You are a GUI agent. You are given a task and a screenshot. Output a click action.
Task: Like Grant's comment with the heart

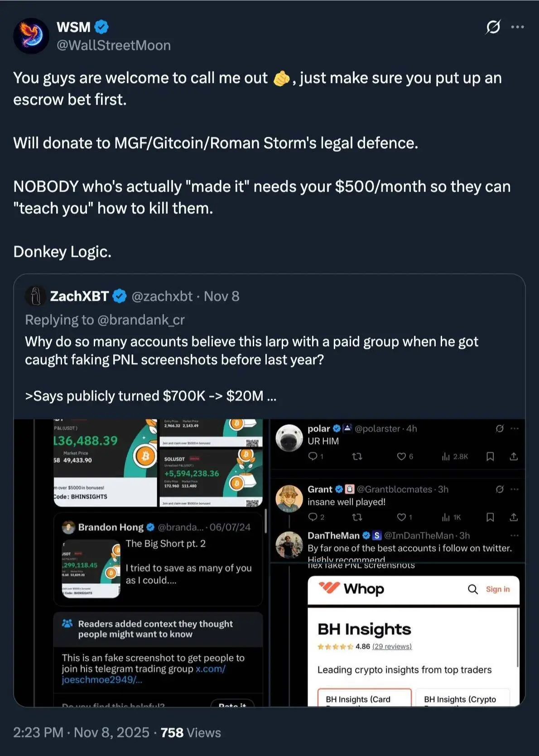pos(401,517)
